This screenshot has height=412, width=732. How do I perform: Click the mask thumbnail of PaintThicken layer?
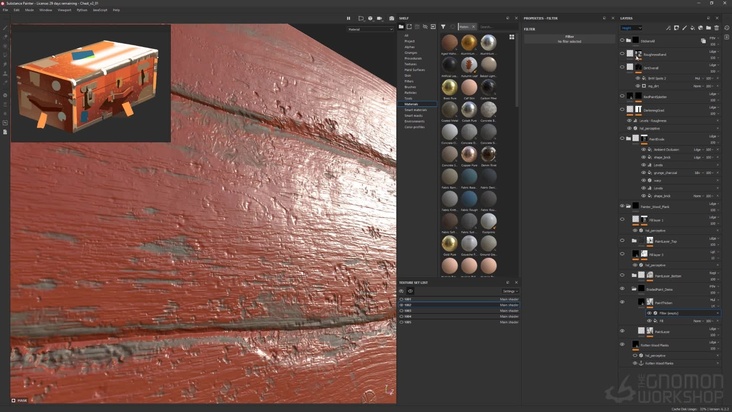pyautogui.click(x=650, y=302)
